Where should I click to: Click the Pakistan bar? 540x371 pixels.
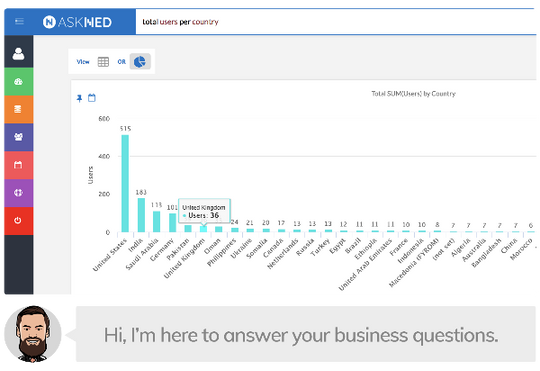tap(188, 228)
